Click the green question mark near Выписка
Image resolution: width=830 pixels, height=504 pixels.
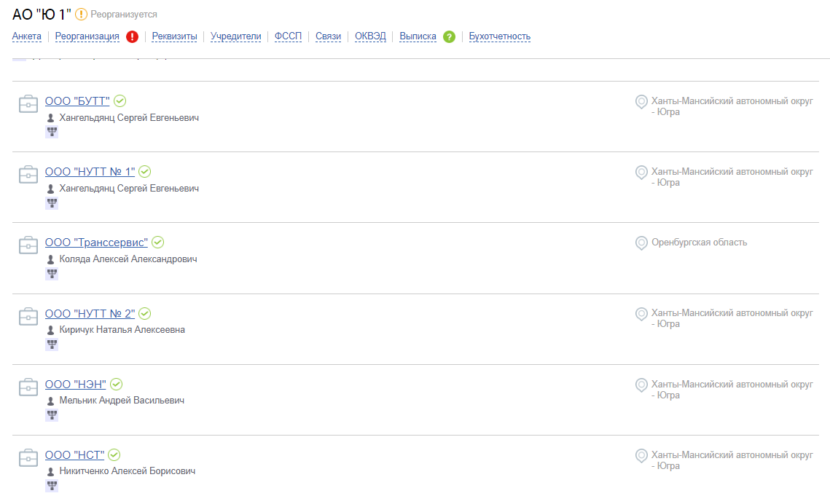(x=449, y=36)
